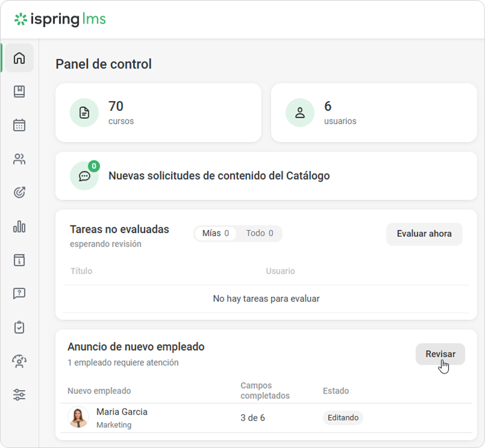Image resolution: width=485 pixels, height=448 pixels.
Task: Click the clipboard checkmark icon in sidebar
Action: pos(19,328)
